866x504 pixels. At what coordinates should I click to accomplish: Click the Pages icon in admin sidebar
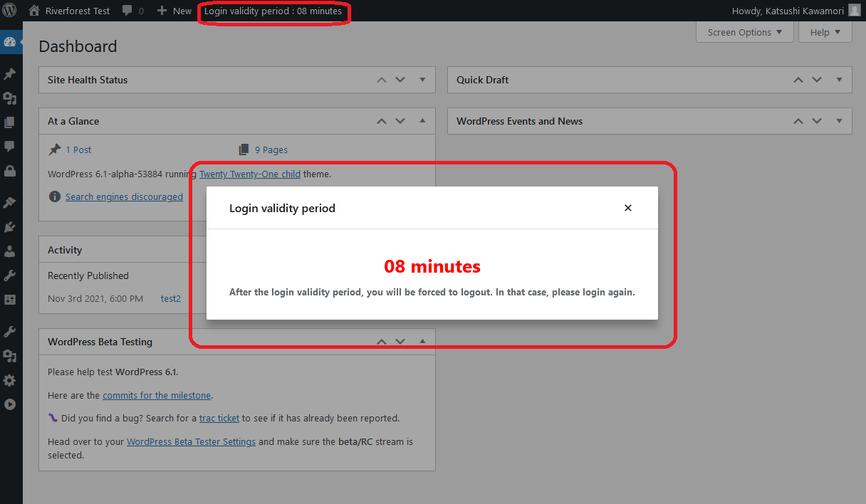pos(11,122)
